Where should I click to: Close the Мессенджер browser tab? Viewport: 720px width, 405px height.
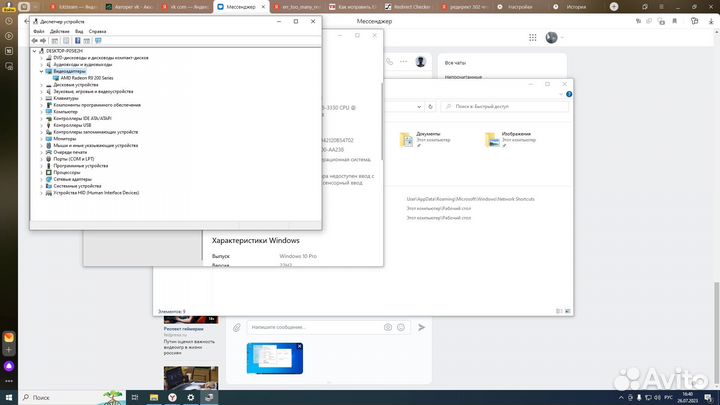click(x=263, y=7)
